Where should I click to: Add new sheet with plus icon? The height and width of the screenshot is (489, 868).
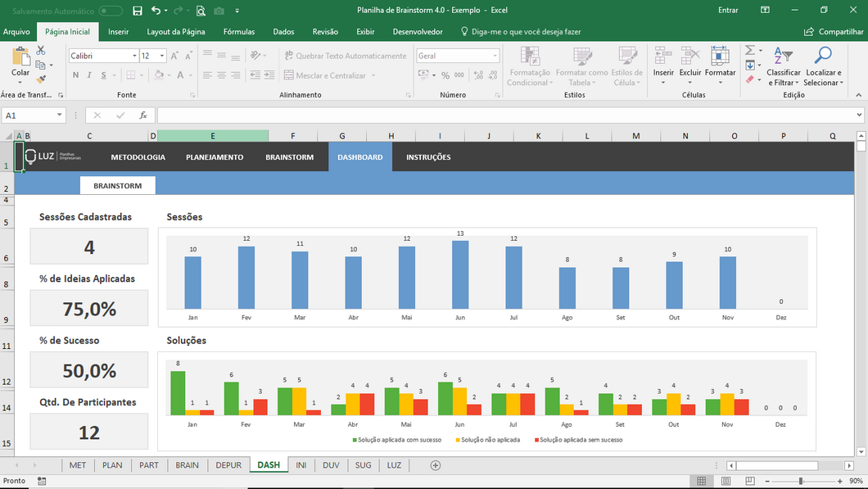click(436, 465)
